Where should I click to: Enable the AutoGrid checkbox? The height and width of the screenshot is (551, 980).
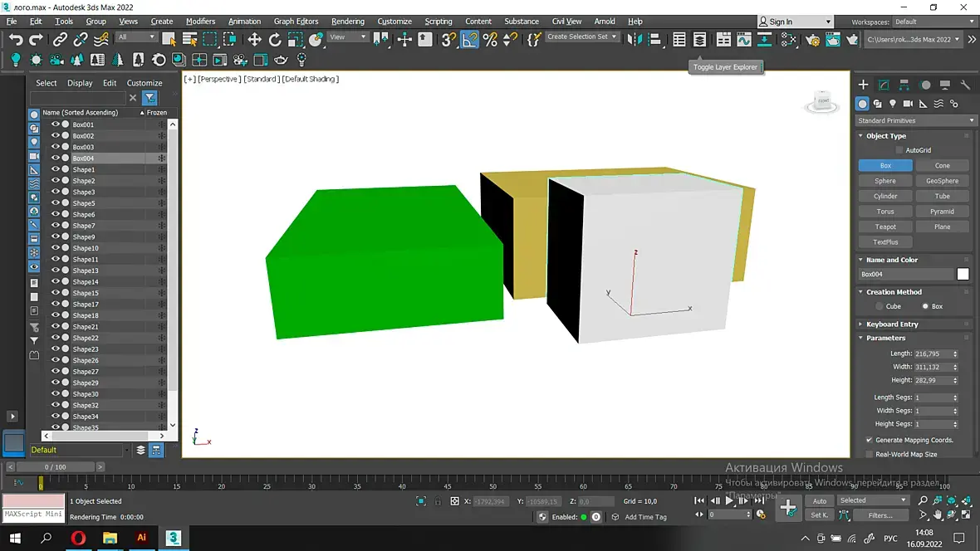tap(899, 150)
